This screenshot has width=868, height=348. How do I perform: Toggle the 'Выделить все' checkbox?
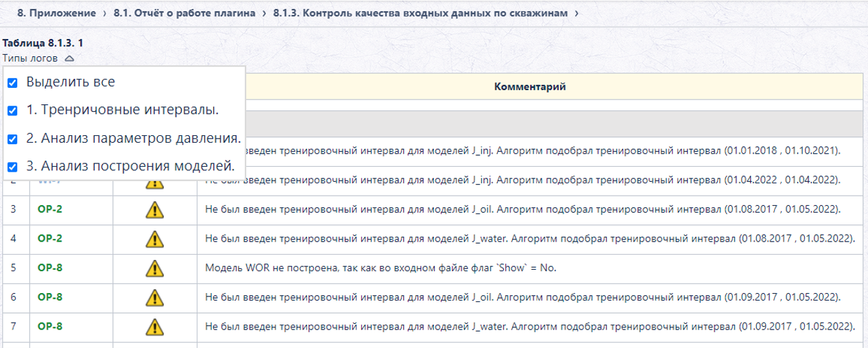coord(12,83)
